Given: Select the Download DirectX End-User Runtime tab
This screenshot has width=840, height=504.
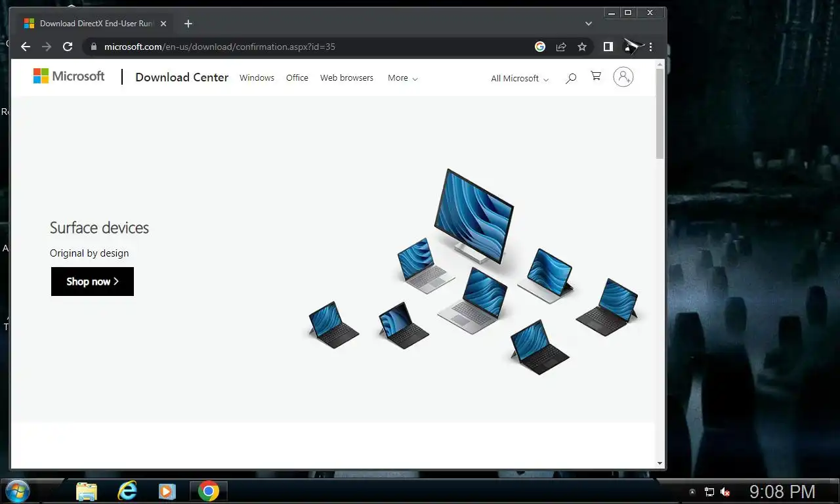Looking at the screenshot, I should (96, 24).
